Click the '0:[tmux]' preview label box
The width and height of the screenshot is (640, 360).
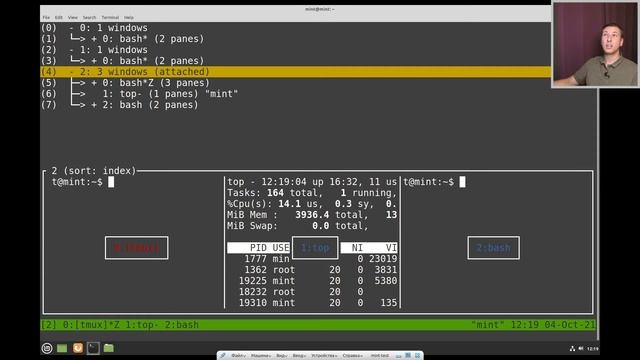(x=136, y=248)
